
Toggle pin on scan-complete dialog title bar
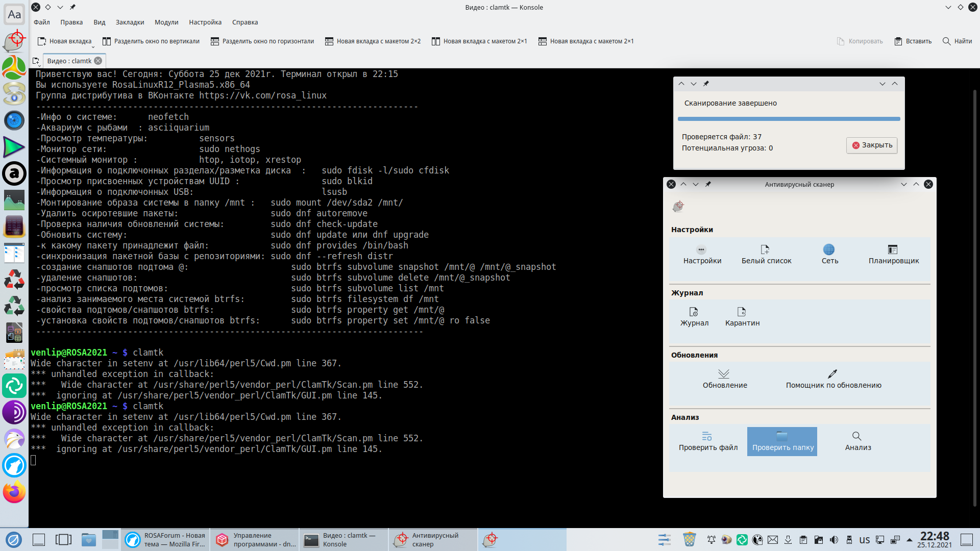[x=706, y=84]
